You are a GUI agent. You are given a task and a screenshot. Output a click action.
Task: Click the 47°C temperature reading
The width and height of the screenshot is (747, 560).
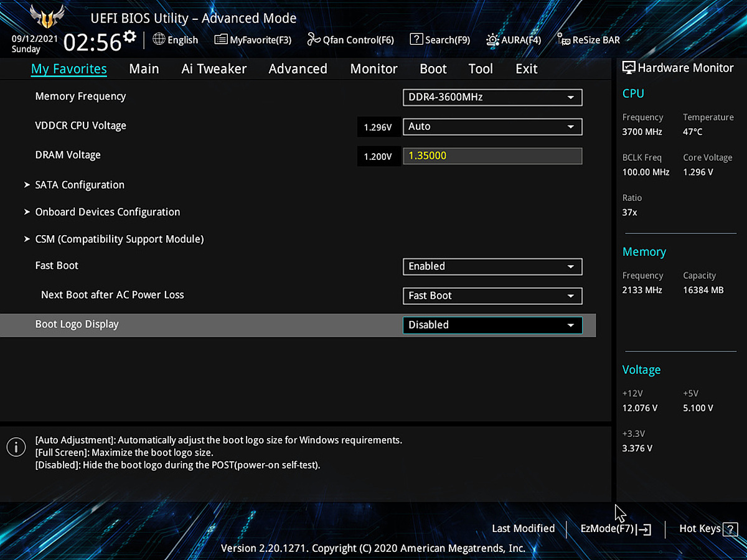pos(693,132)
